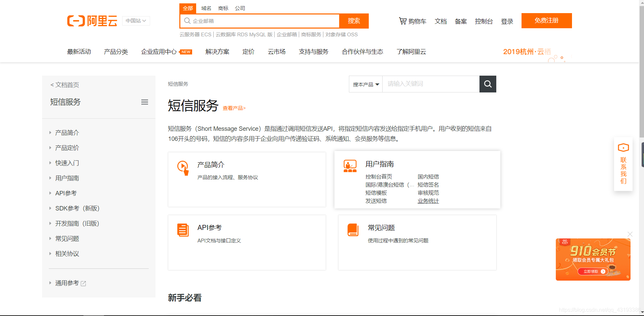644x316 pixels.
Task: Select the 公司 search tab
Action: tap(240, 8)
